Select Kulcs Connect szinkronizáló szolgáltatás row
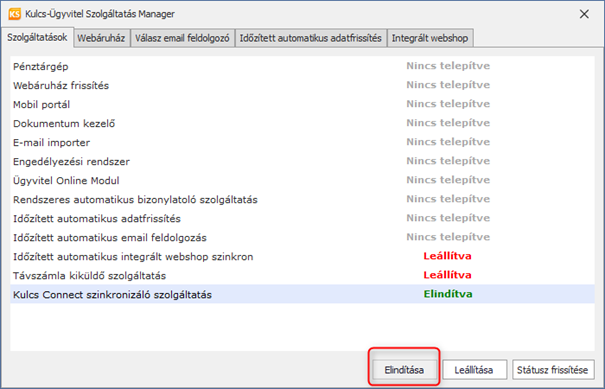The width and height of the screenshot is (605, 389). coord(302,294)
